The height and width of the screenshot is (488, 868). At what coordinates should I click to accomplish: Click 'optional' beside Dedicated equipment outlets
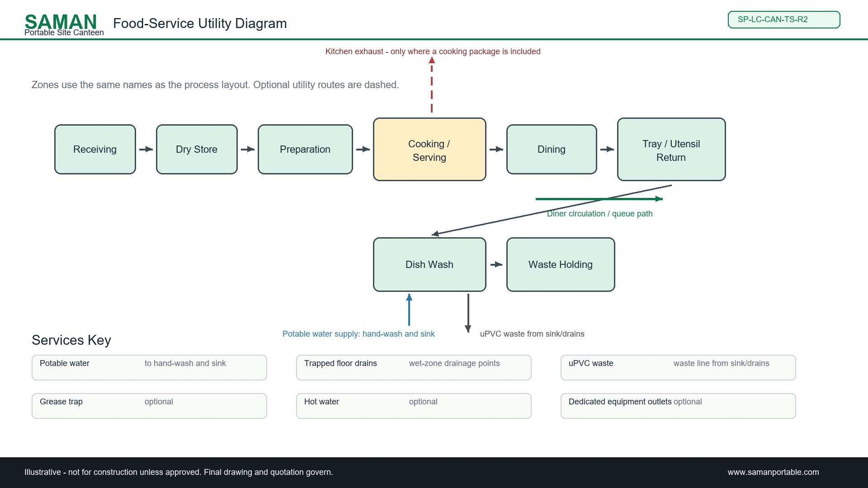[x=688, y=402]
